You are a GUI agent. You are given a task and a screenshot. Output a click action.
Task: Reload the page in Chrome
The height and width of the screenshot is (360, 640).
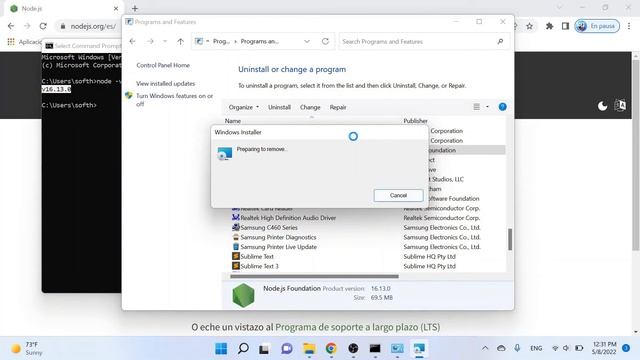coord(43,26)
